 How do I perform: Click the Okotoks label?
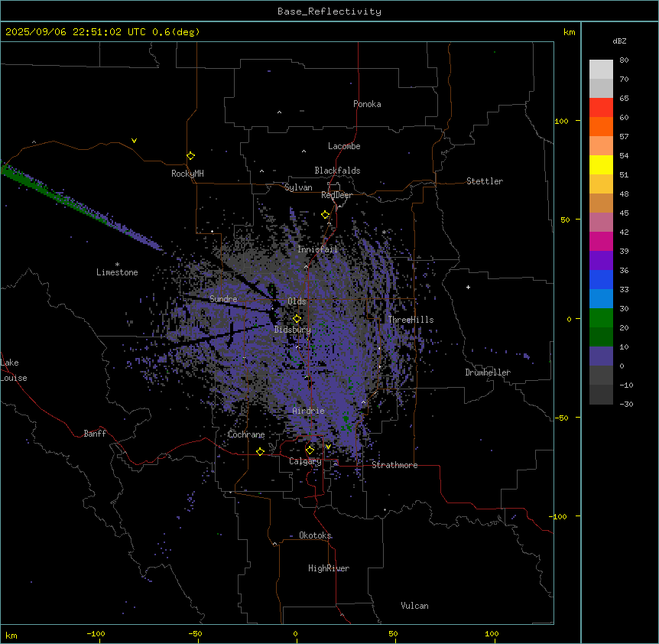point(315,535)
